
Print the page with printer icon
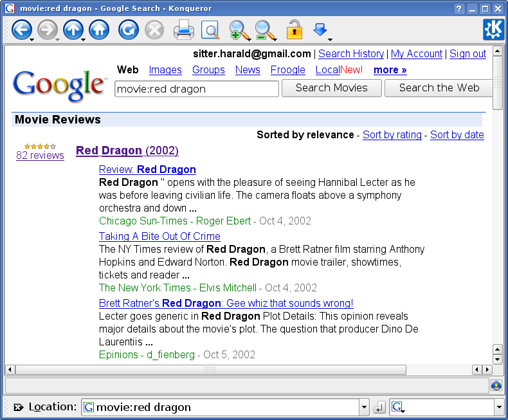point(184,30)
